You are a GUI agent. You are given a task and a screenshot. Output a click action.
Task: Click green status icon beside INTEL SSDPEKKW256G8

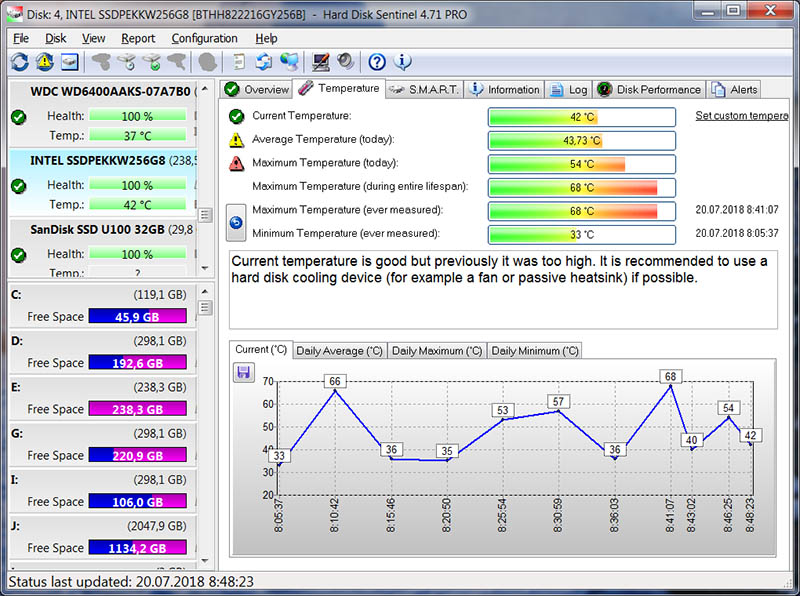click(19, 186)
